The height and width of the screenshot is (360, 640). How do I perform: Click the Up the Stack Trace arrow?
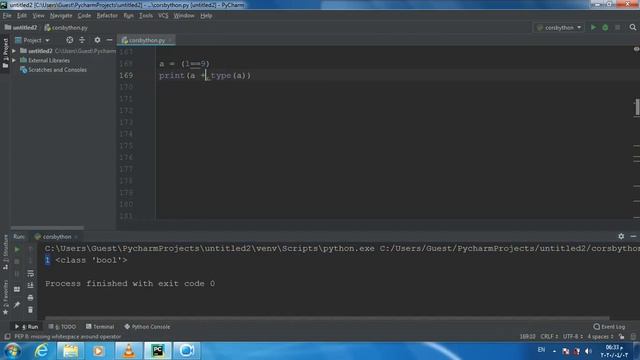pyautogui.click(x=30, y=249)
